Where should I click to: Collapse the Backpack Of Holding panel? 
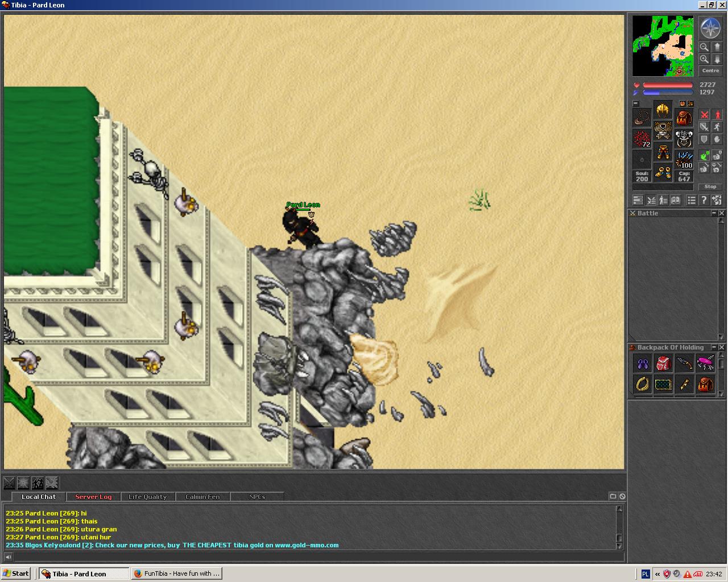pyautogui.click(x=714, y=347)
